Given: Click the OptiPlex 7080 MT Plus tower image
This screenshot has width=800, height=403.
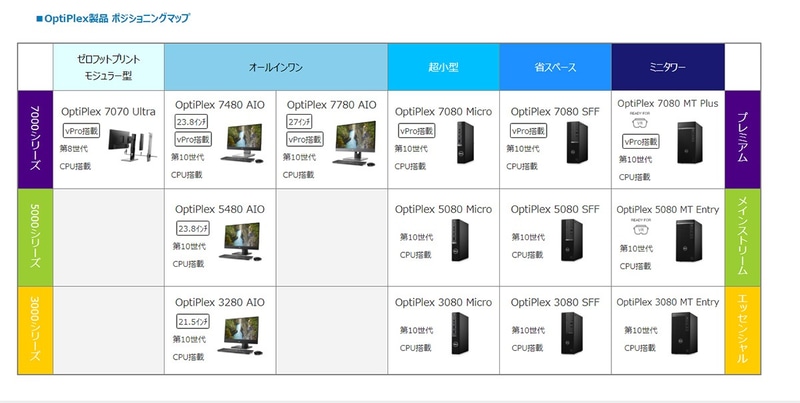Looking at the screenshot, I should (x=689, y=142).
